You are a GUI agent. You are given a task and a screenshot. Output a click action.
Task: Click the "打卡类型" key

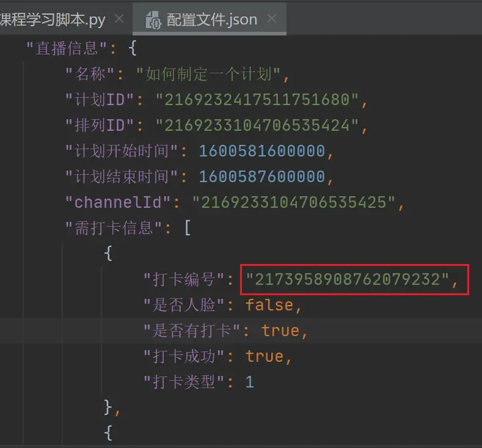[x=184, y=381]
